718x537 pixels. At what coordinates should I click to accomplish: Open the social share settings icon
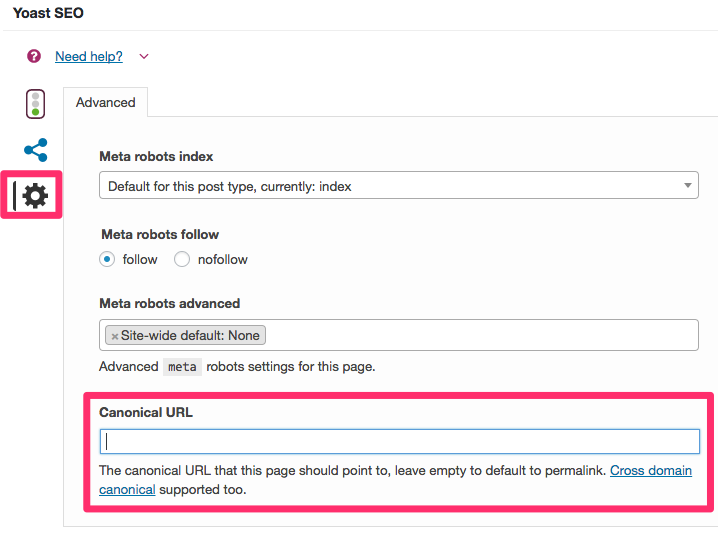tap(36, 150)
